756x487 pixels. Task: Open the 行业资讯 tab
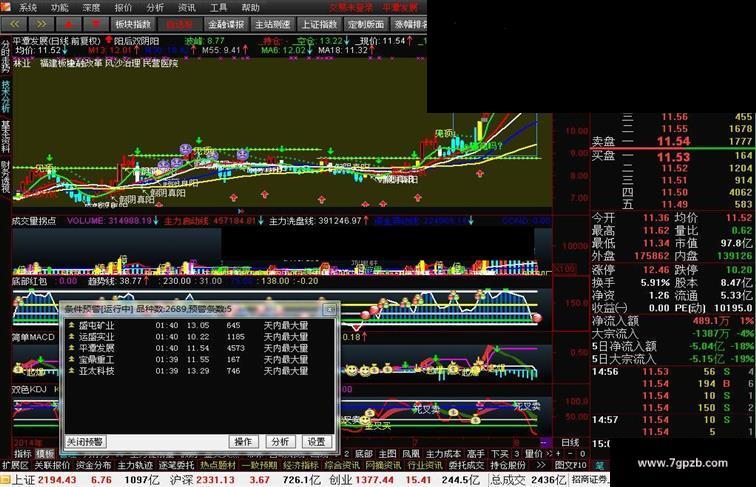pyautogui.click(x=426, y=465)
